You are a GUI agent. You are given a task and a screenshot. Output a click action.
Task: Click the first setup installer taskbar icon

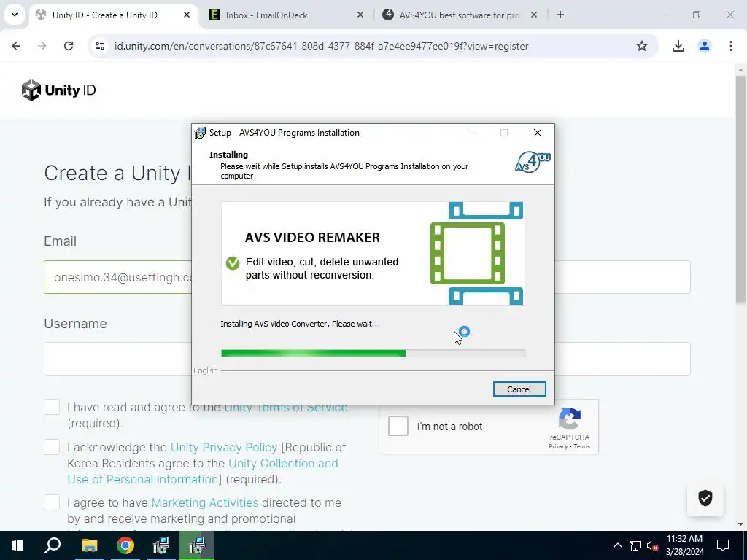(x=161, y=545)
